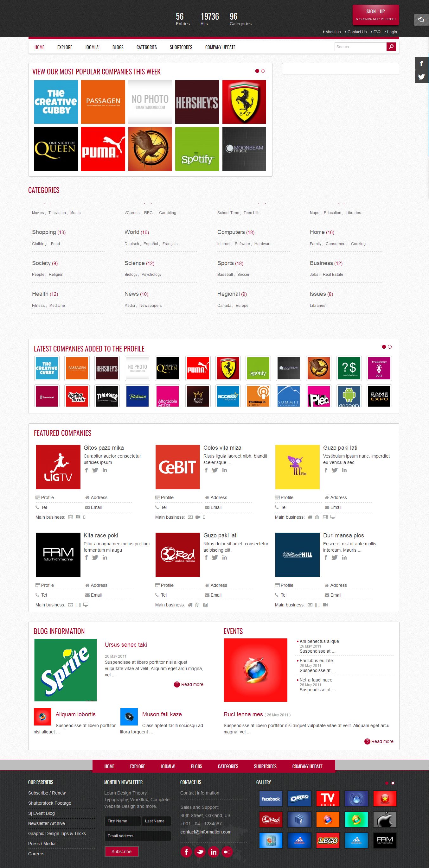The image size is (429, 868).
Task: Open the EXPLORE menu in top navigation
Action: pyautogui.click(x=65, y=47)
